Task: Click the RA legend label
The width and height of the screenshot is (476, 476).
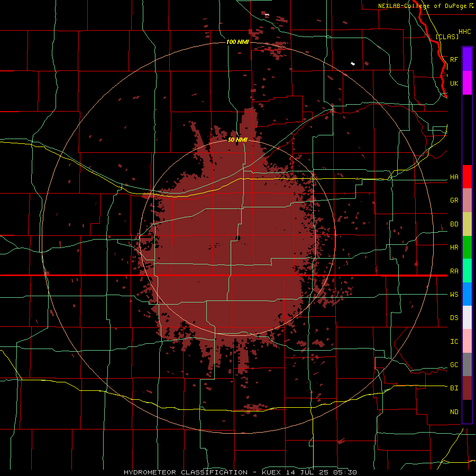Action: click(x=454, y=271)
